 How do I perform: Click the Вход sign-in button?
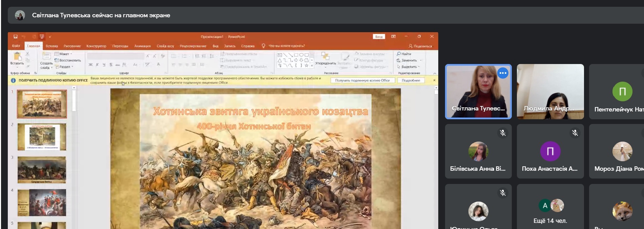pyautogui.click(x=379, y=37)
